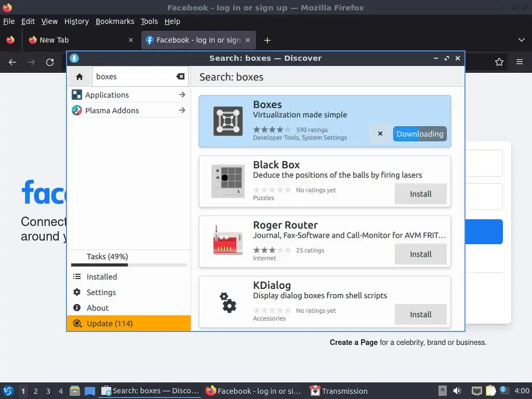Click the About info icon
The width and height of the screenshot is (532, 399).
[77, 308]
